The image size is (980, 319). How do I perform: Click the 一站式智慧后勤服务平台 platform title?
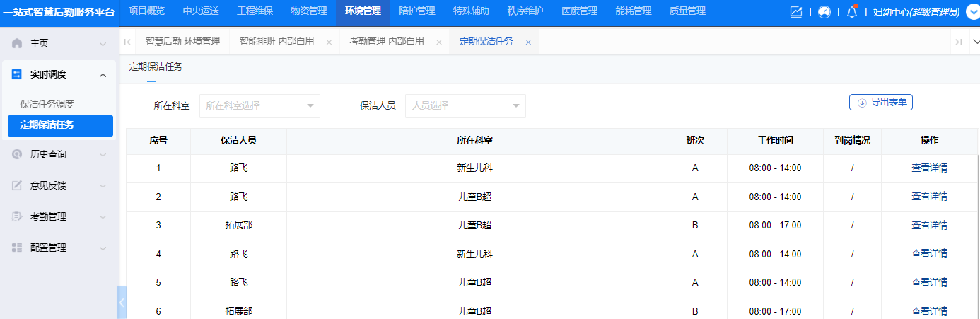tap(59, 12)
